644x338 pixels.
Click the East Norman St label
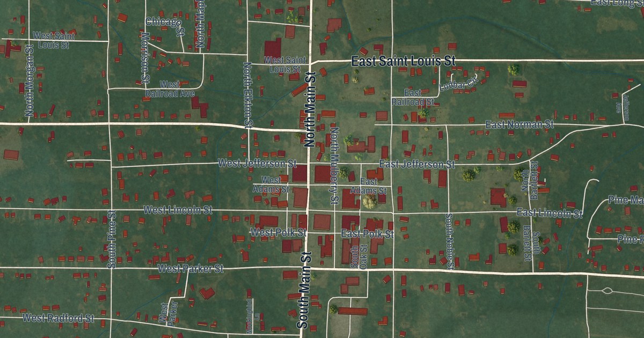coord(519,124)
